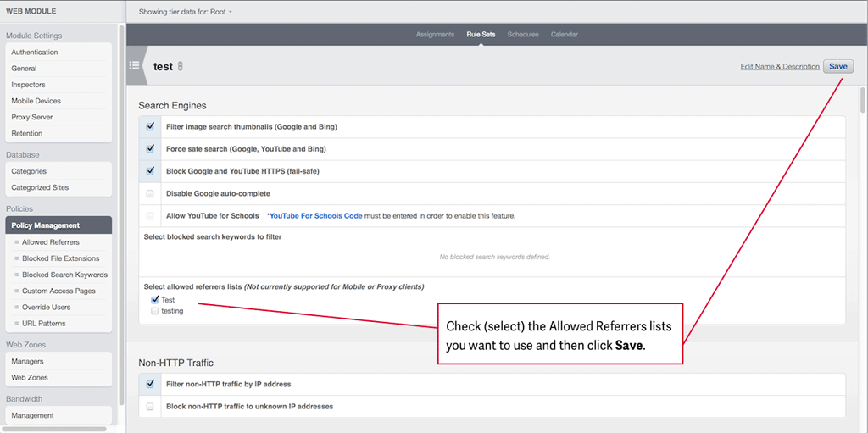The width and height of the screenshot is (868, 433).
Task: Click the Blocked Search Keywords bullet icon
Action: click(16, 275)
